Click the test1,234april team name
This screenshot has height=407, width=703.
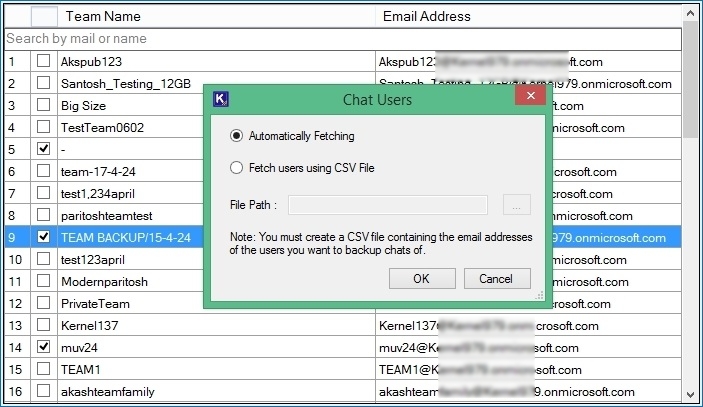pos(98,194)
